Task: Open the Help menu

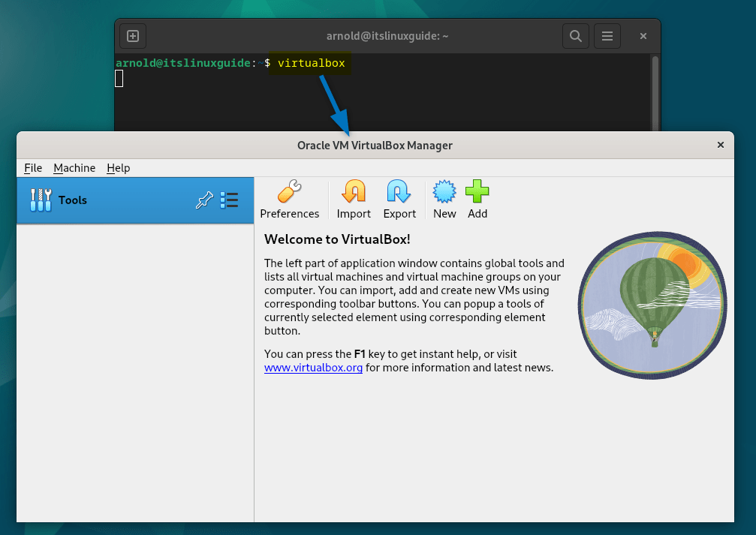Action: [118, 167]
